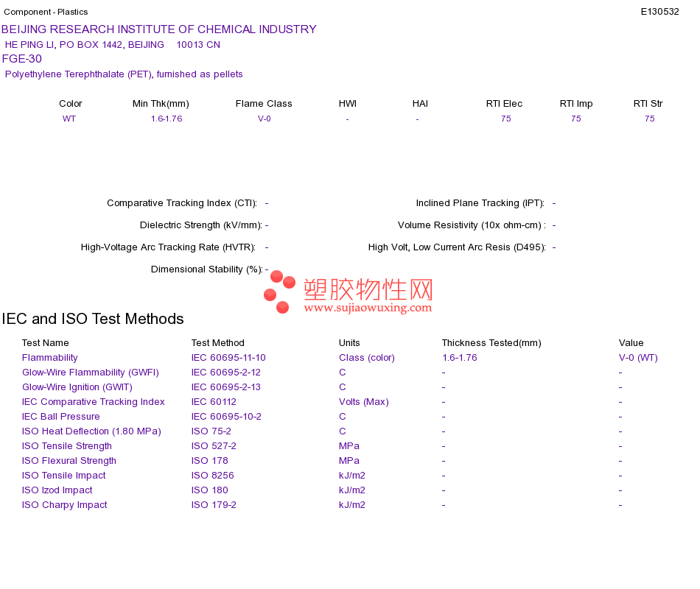Click Glow-Wire Ignition (GWIT) test name

[x=77, y=387]
